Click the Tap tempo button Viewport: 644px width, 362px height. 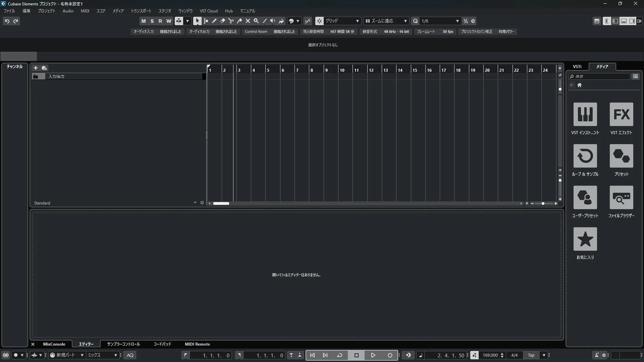pyautogui.click(x=531, y=355)
